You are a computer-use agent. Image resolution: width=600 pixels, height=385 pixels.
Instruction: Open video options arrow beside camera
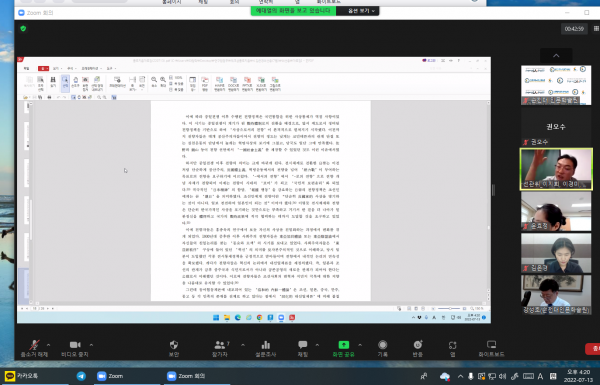pyautogui.click(x=91, y=345)
